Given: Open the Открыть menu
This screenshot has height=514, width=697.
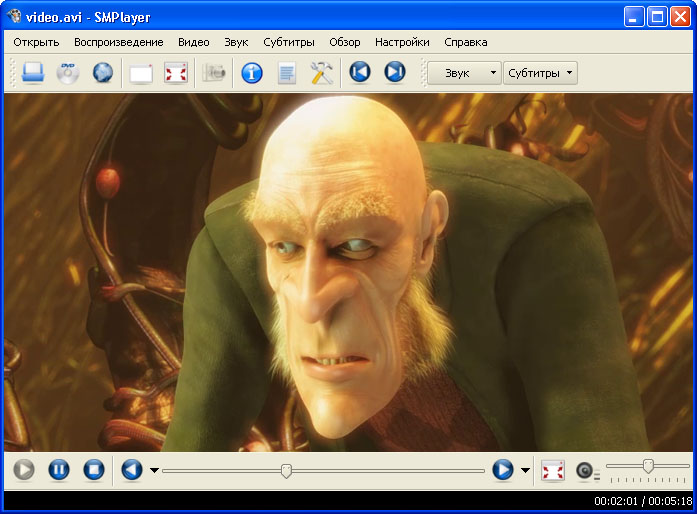Looking at the screenshot, I should 36,42.
